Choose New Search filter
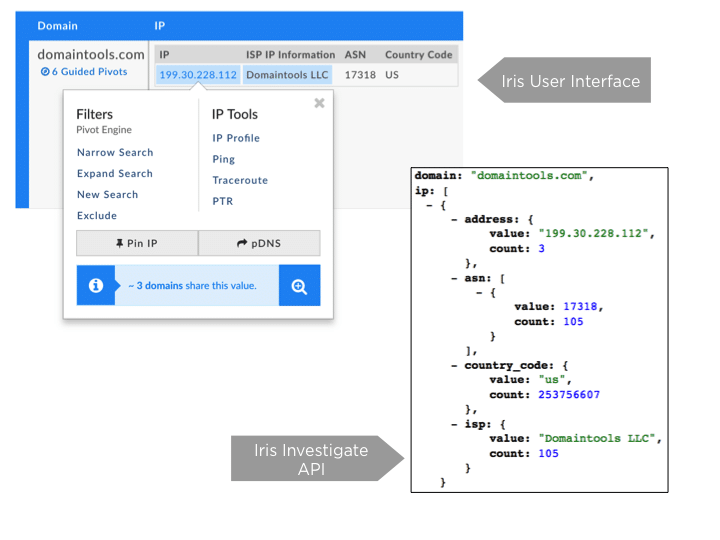Image resolution: width=720 pixels, height=540 pixels. point(107,195)
